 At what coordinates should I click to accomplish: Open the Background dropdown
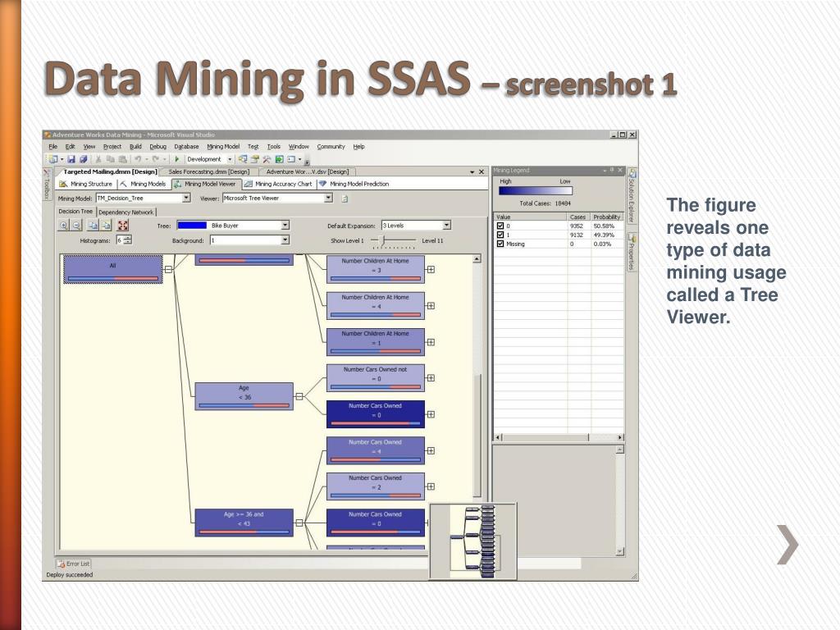pos(285,240)
